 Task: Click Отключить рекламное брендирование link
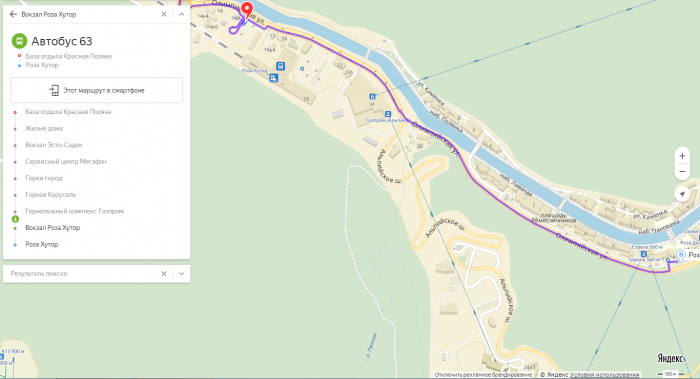[483, 375]
